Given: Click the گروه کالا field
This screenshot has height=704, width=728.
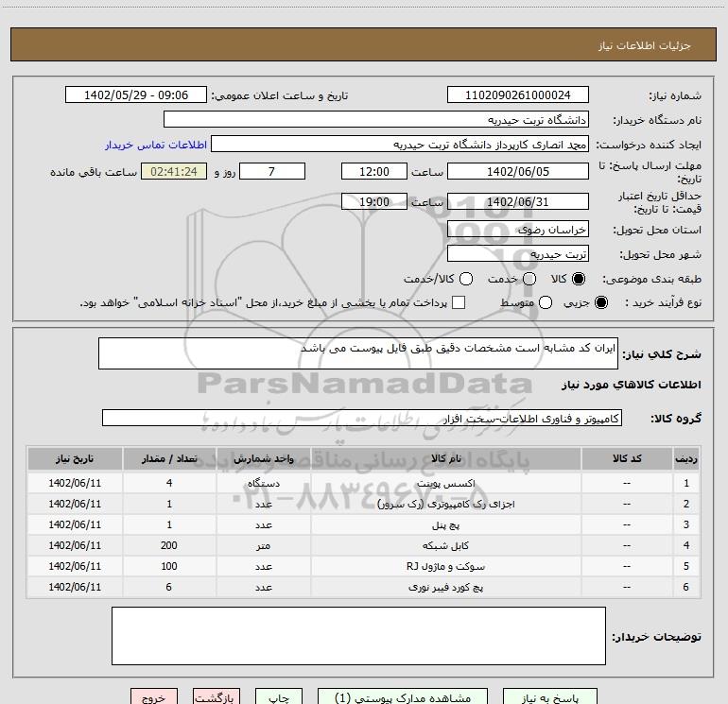Looking at the screenshot, I should tap(361, 418).
